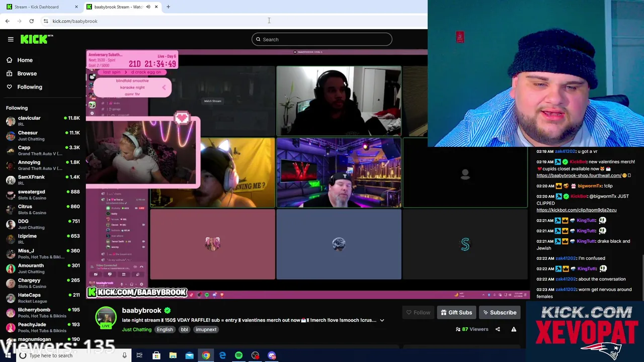Open Annoying channel in Following list

[x=42, y=165]
